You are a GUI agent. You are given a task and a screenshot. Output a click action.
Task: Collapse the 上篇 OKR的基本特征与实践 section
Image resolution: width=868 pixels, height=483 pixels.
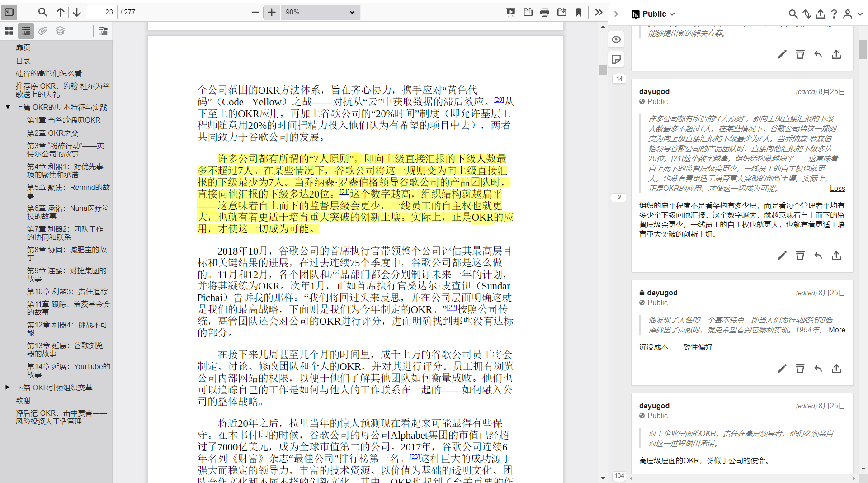point(8,107)
